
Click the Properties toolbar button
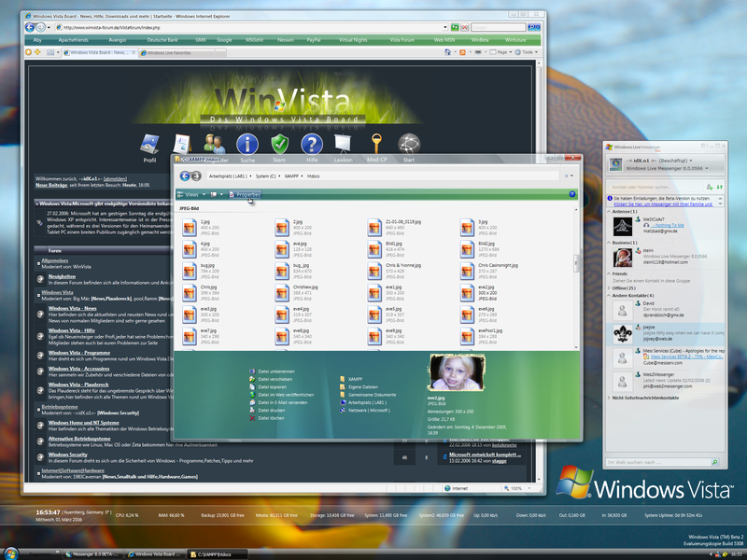pos(245,195)
